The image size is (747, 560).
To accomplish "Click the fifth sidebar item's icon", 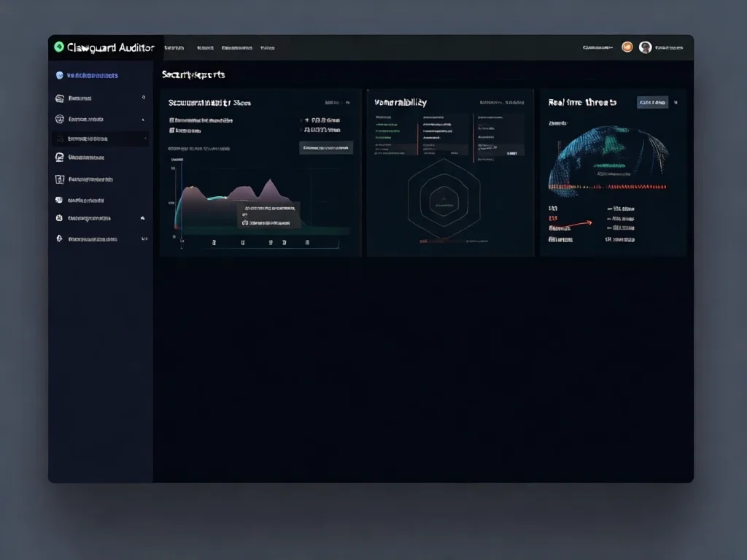I will point(60,157).
